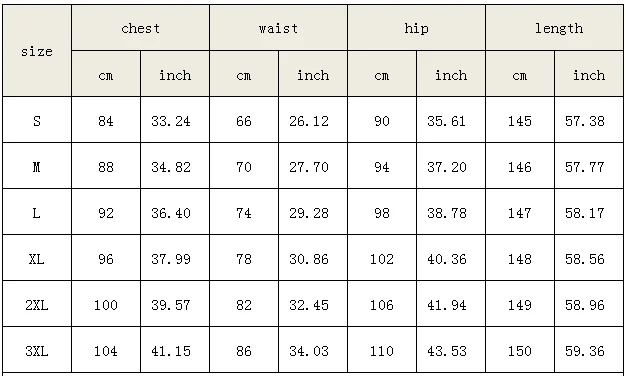Click the size column header

point(37,51)
